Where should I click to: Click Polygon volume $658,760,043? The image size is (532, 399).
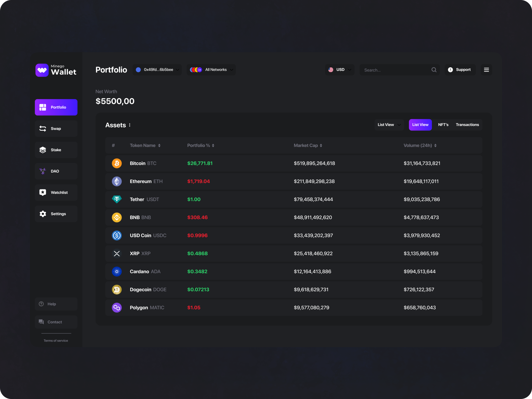(x=420, y=308)
